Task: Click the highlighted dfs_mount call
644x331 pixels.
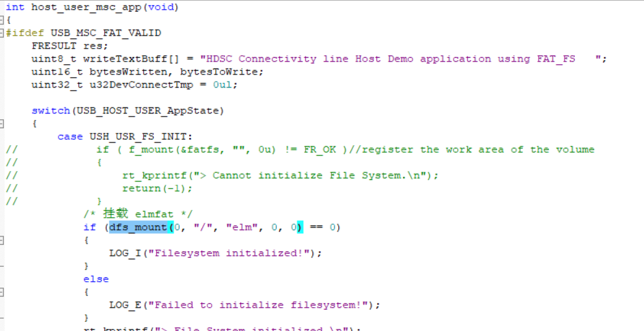Action: tap(141, 227)
